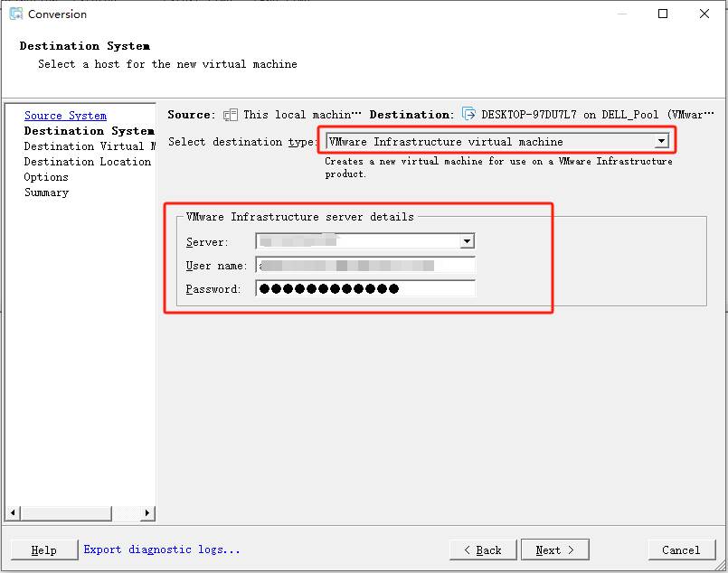
Task: Click Export diagnostic logs link
Action: pyautogui.click(x=162, y=550)
